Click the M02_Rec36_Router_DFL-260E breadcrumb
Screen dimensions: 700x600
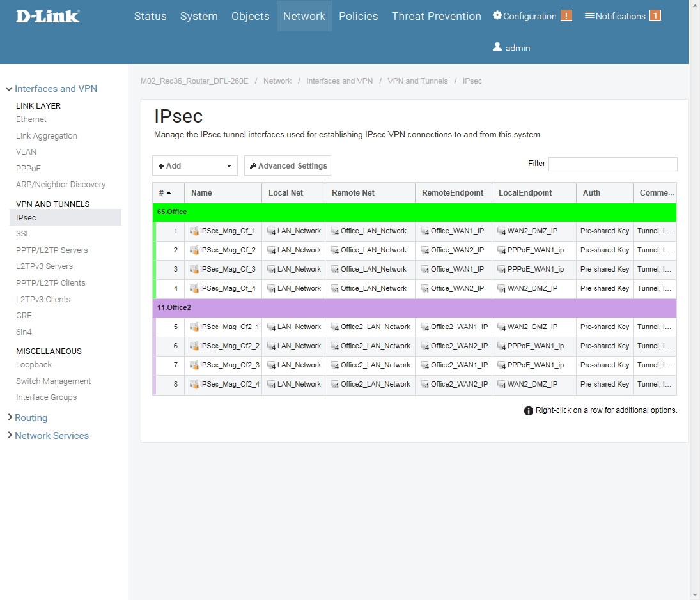(194, 81)
